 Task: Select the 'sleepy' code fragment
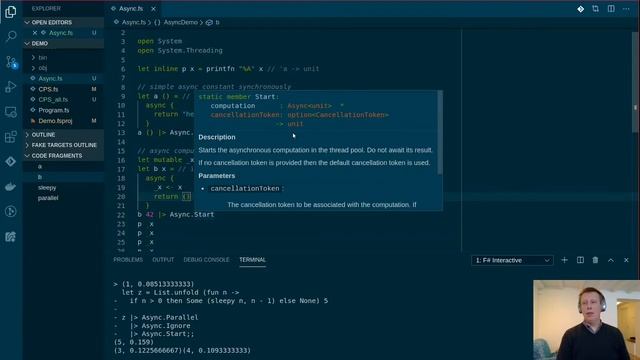(x=64, y=188)
